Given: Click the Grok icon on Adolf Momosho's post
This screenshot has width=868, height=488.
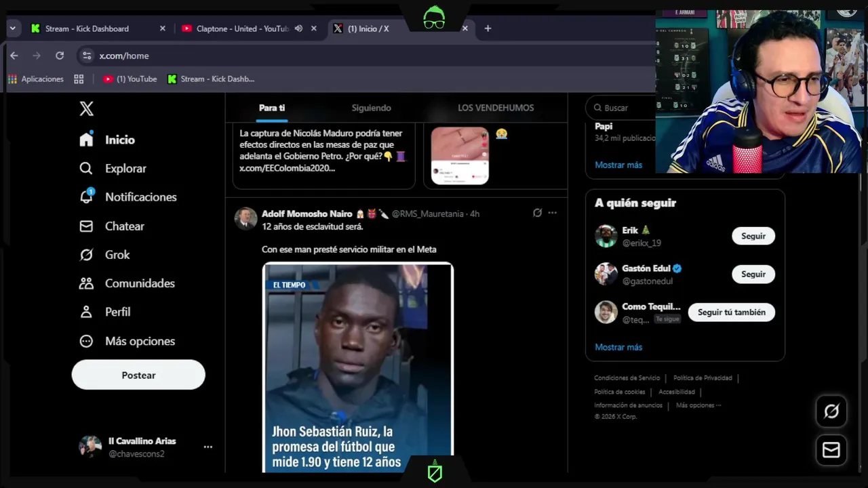Looking at the screenshot, I should pos(537,213).
